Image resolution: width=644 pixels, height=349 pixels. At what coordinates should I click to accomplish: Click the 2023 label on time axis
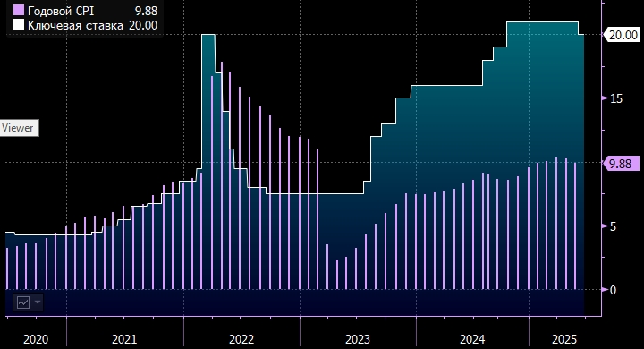(x=357, y=339)
